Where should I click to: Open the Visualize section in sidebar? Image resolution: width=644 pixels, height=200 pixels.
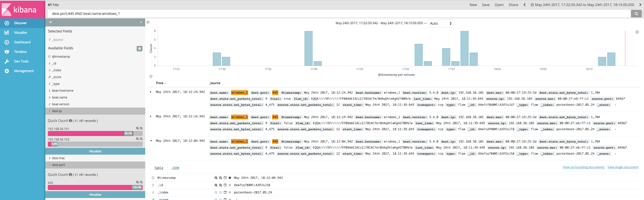(x=20, y=33)
